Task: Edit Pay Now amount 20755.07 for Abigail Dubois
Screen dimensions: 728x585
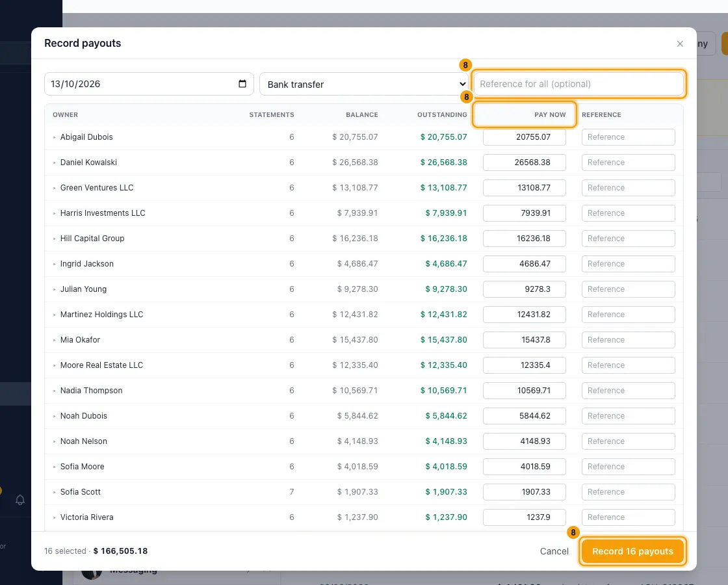Action: [x=524, y=137]
